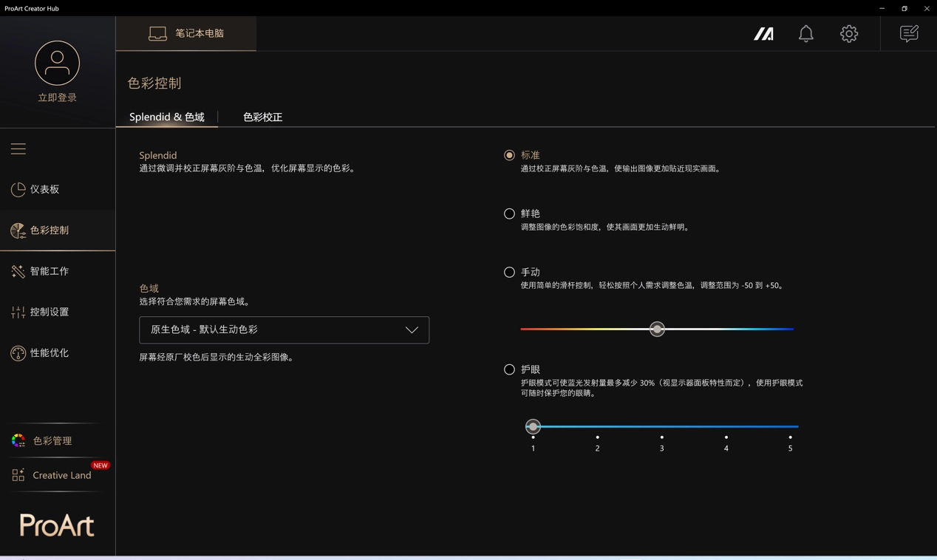Screen dimensions: 937x560
Task: Click the ASUS ProArt slash logo icon
Action: click(763, 34)
